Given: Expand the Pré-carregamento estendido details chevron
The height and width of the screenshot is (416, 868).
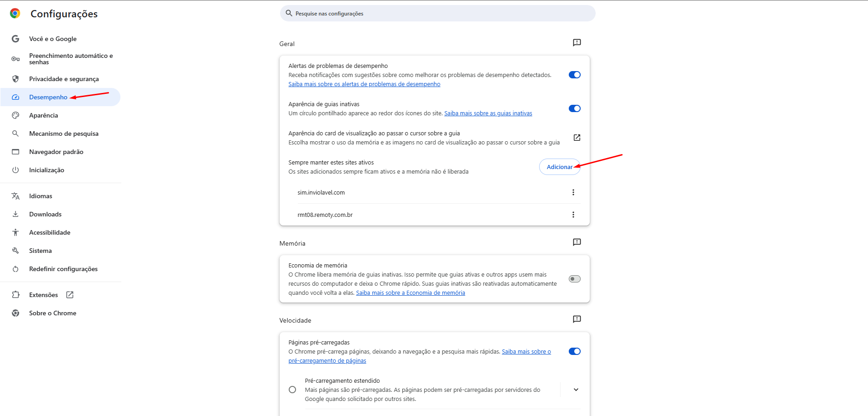Looking at the screenshot, I should click(576, 390).
